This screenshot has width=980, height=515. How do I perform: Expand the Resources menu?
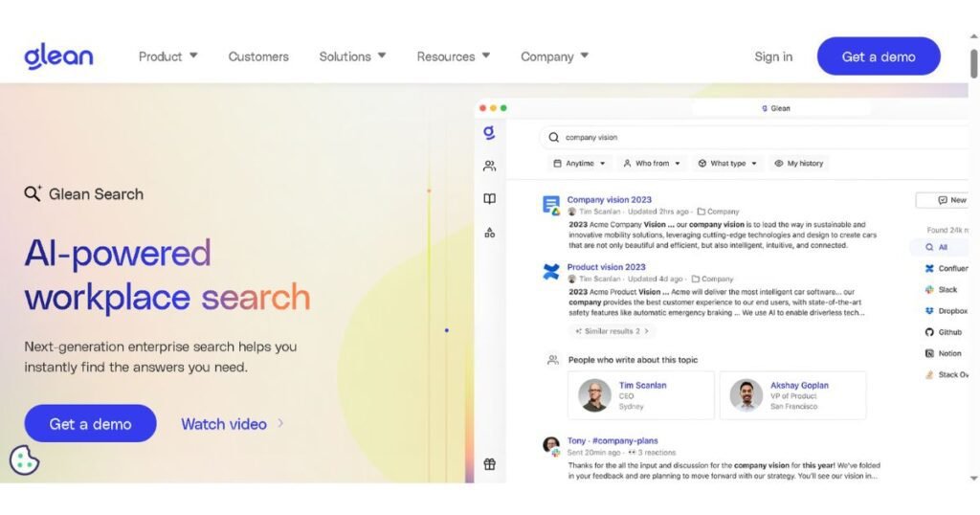453,56
